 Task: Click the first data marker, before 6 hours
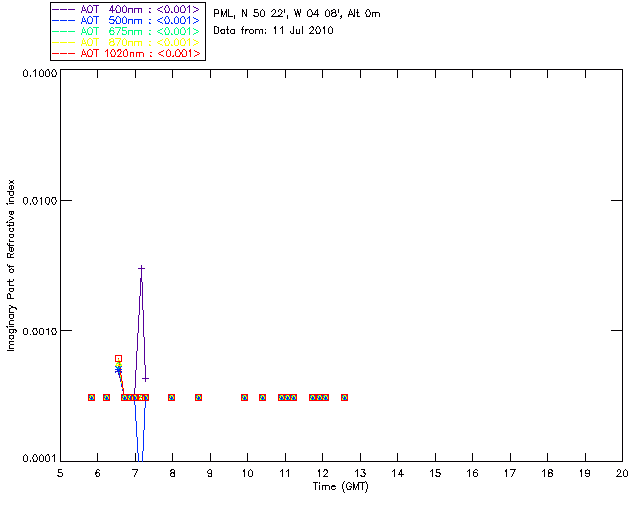[91, 397]
